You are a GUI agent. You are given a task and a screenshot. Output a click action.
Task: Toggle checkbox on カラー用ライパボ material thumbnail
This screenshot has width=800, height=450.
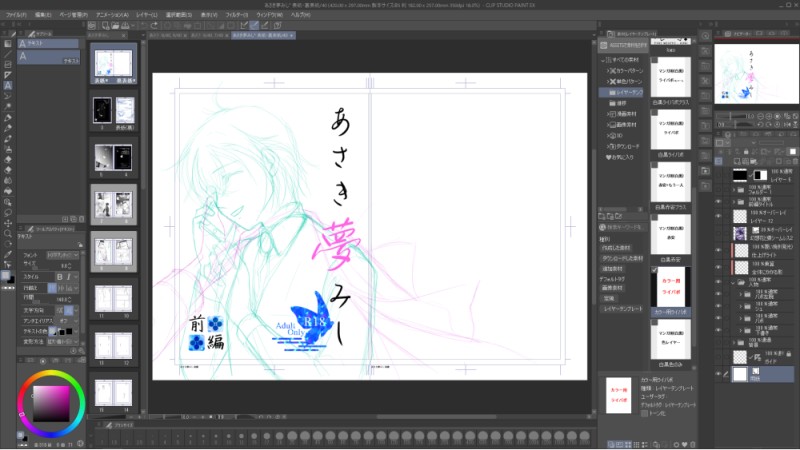point(654,270)
